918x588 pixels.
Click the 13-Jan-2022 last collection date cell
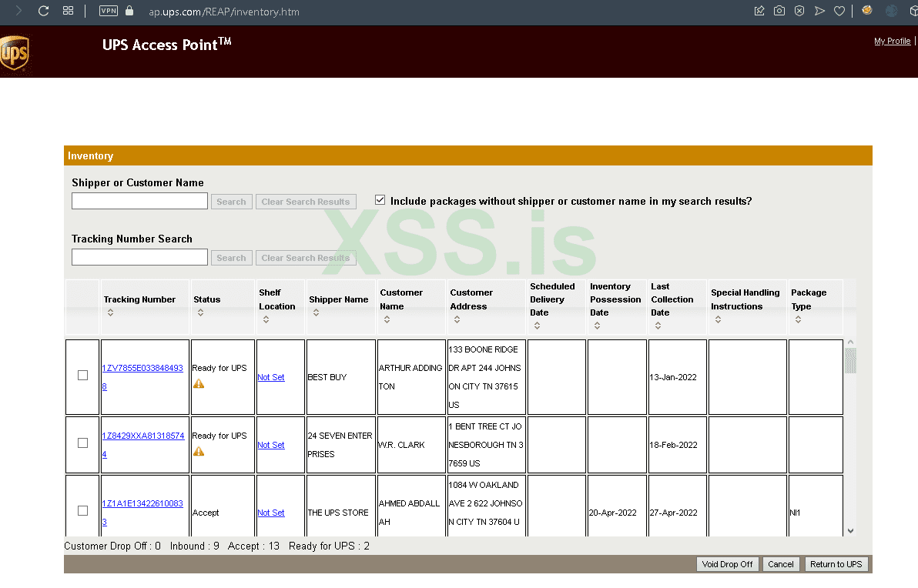click(678, 377)
